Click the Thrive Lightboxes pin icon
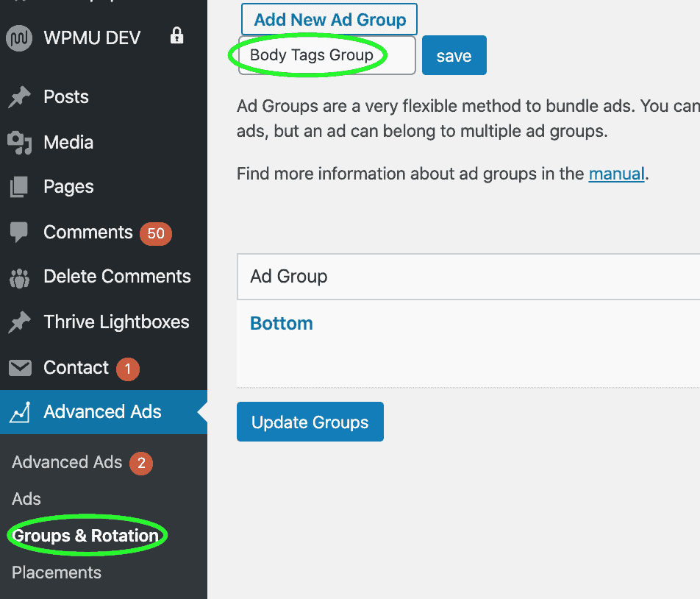The image size is (700, 599). (x=19, y=322)
